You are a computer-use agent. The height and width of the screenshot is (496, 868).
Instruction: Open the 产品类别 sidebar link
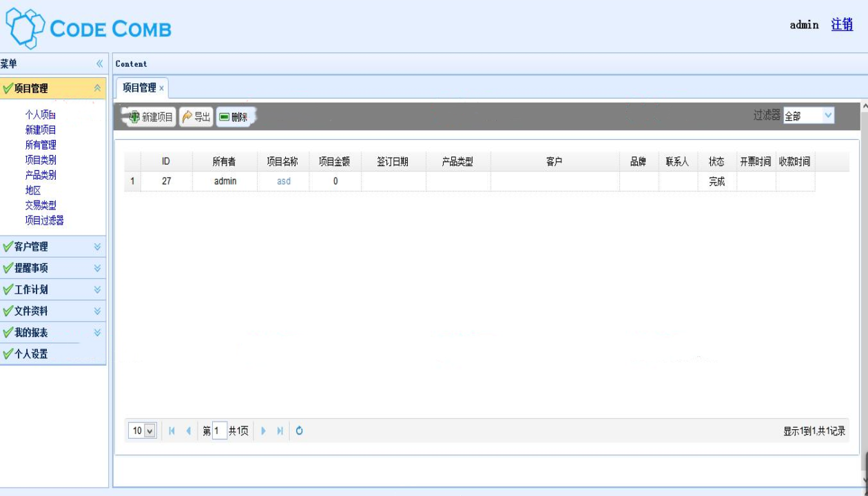41,175
